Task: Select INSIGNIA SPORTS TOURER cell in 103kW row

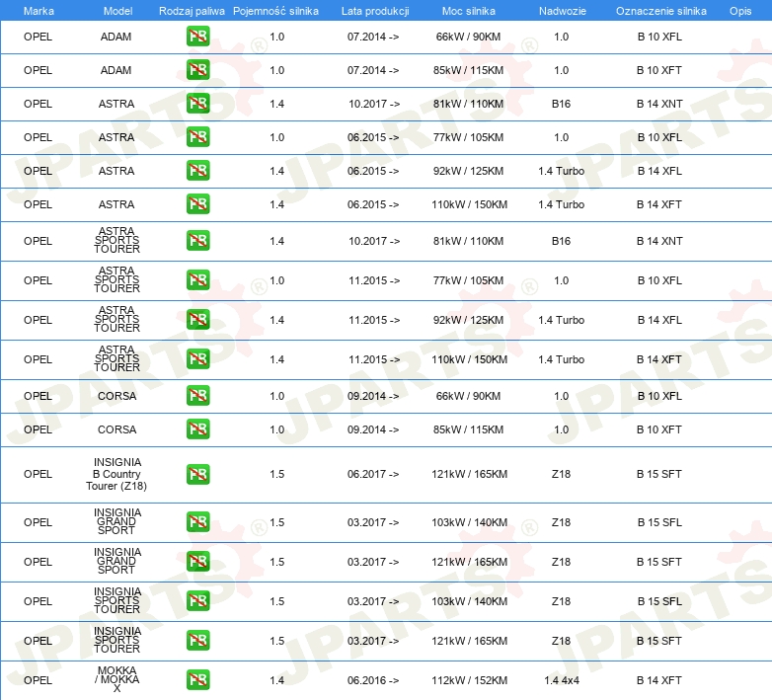Action: (x=117, y=600)
